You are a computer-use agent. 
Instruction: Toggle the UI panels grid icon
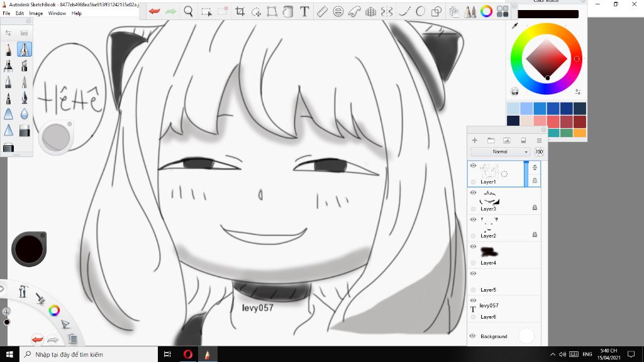click(502, 11)
